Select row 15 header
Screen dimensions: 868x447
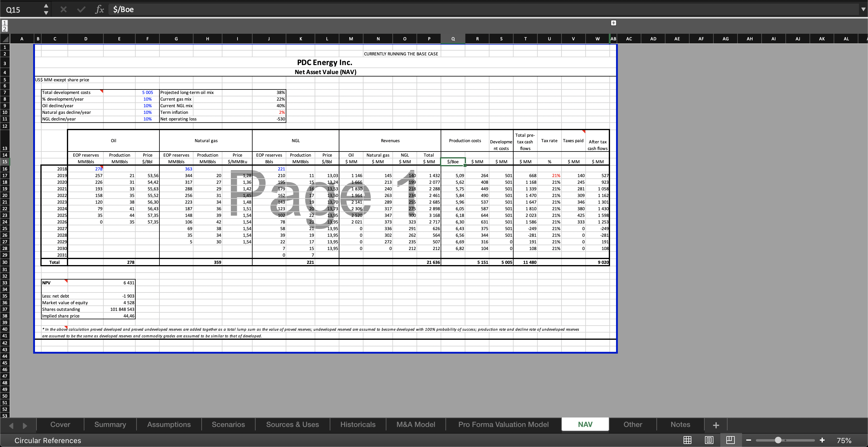point(5,162)
